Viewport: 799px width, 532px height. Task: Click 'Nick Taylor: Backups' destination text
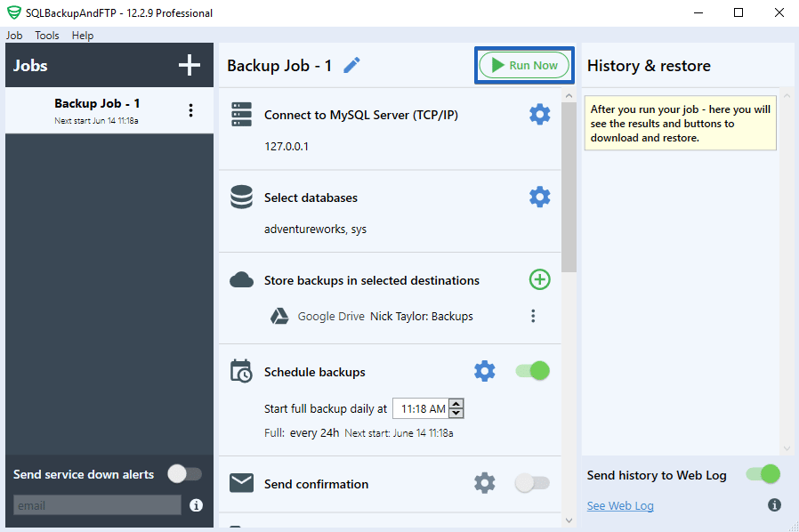tap(422, 316)
